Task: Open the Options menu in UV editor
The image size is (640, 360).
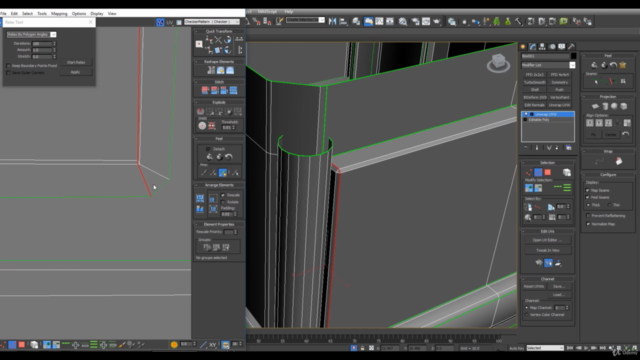Action: point(79,13)
